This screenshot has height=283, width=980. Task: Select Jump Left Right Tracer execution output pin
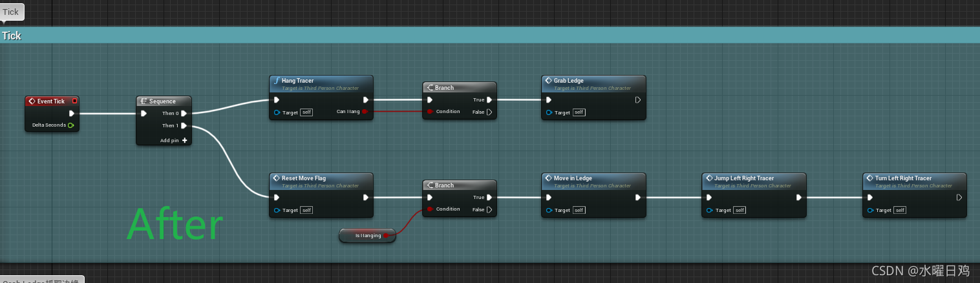click(x=798, y=197)
